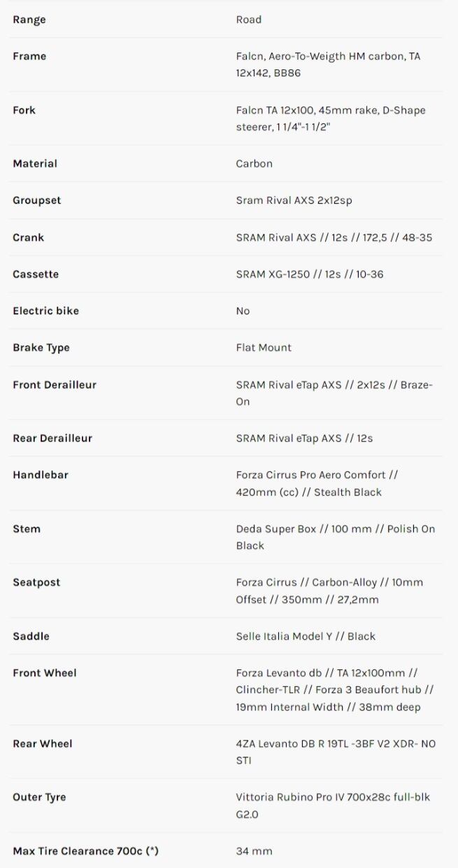The height and width of the screenshot is (868, 458).
Task: Click the Flat Mount brake type value
Action: point(264,348)
